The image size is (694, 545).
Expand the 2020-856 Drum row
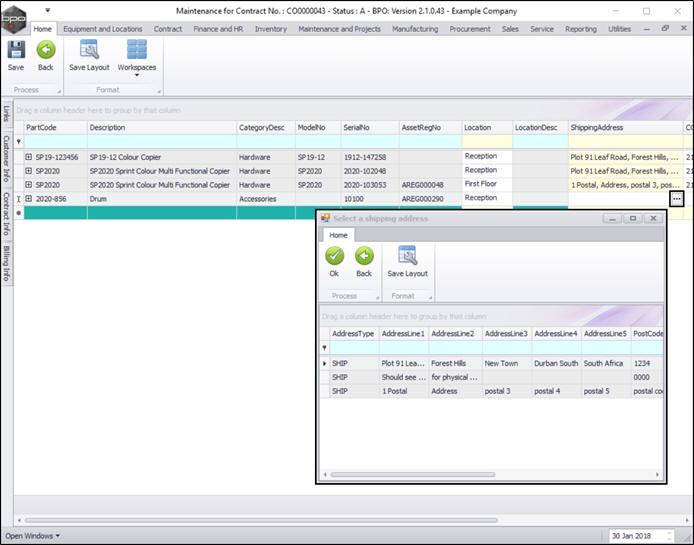[29, 199]
